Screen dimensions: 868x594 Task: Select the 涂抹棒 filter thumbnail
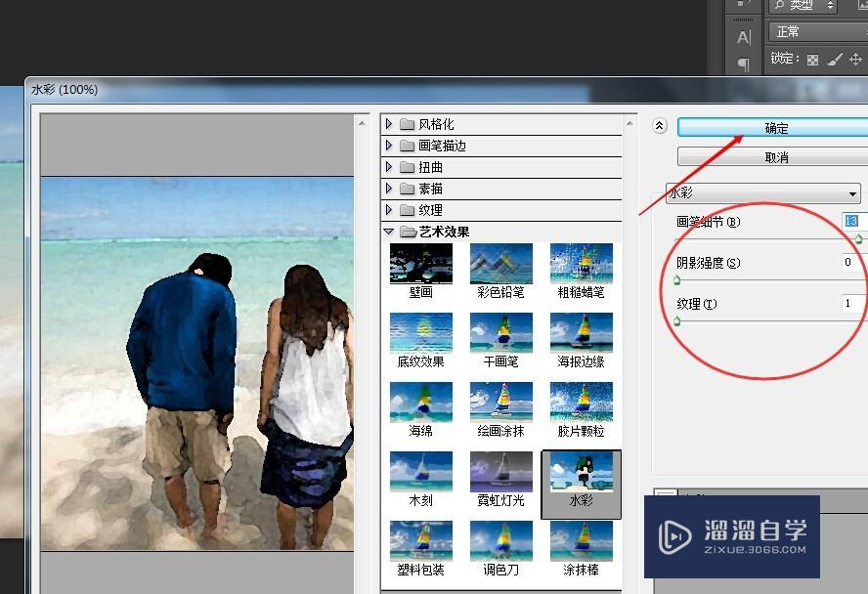[582, 541]
